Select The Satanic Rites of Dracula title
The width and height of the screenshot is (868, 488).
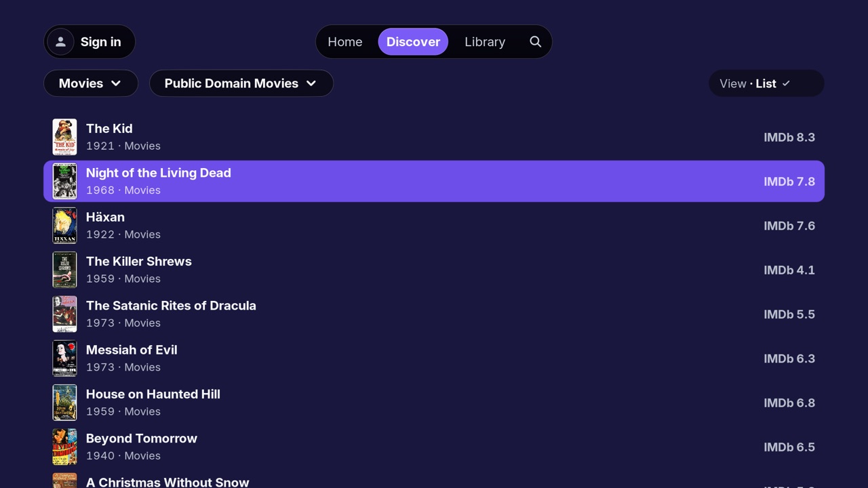point(171,306)
